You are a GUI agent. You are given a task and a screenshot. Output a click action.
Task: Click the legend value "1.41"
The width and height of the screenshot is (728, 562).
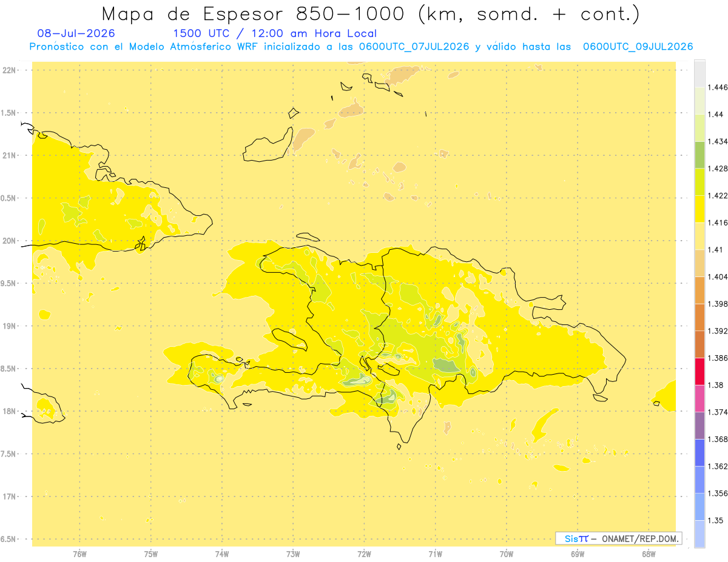click(715, 250)
